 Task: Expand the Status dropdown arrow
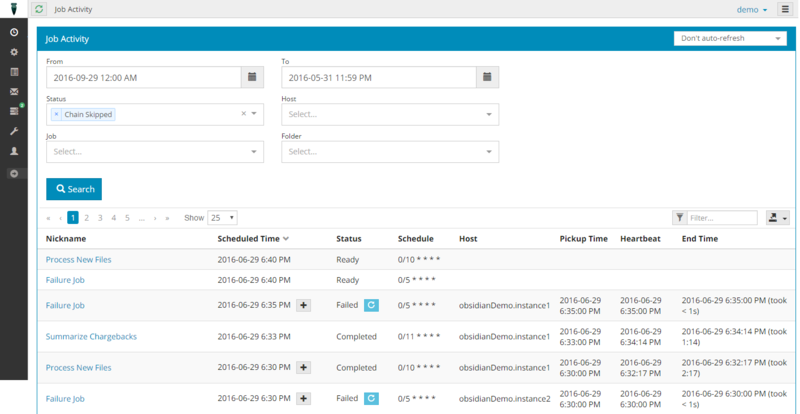point(254,114)
